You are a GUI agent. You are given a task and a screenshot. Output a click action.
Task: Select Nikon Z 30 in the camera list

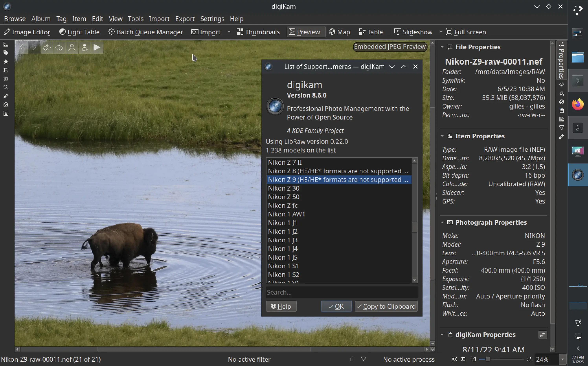pos(284,188)
